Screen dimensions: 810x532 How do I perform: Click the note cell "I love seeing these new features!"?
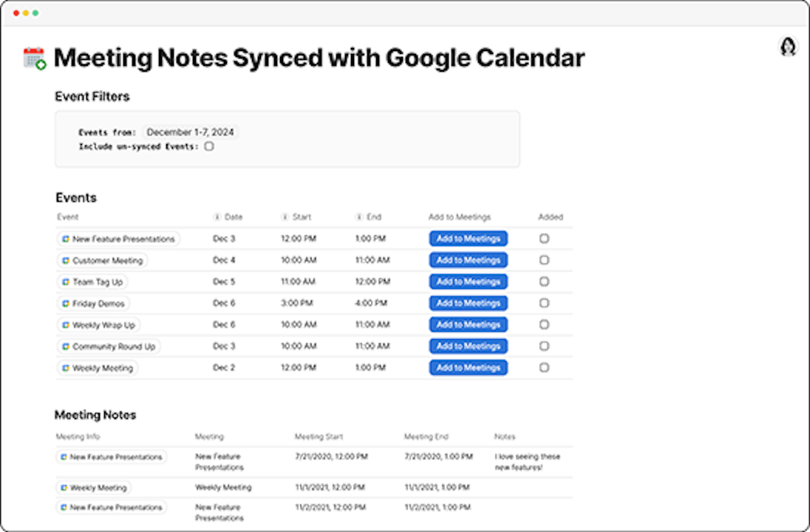[x=527, y=462]
